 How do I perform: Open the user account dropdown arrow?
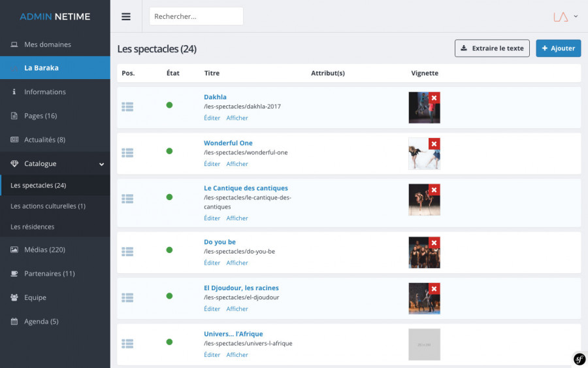576,16
